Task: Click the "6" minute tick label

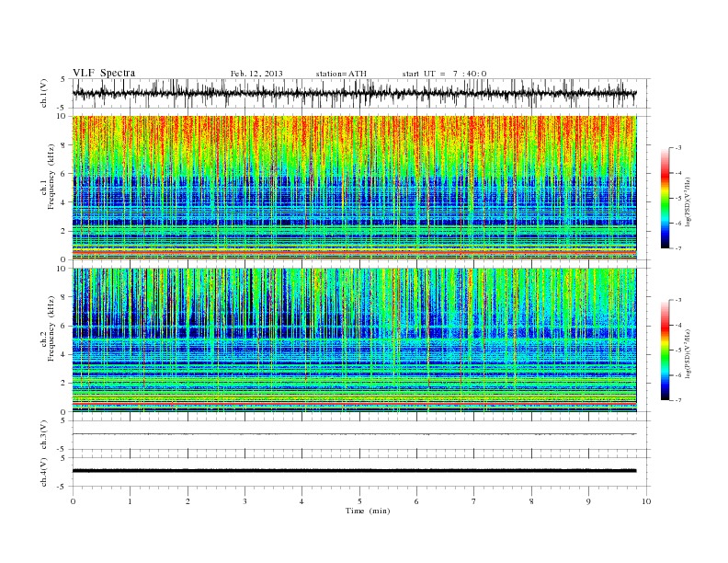Action: [416, 501]
